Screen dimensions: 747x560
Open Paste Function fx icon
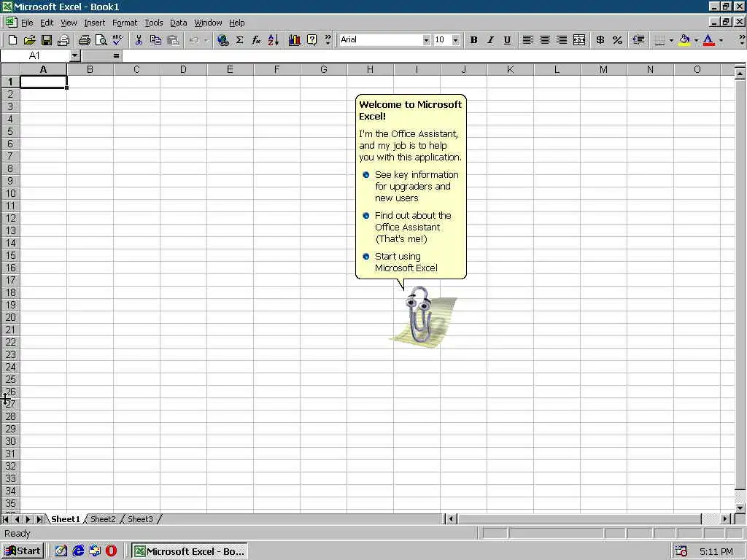tap(256, 40)
